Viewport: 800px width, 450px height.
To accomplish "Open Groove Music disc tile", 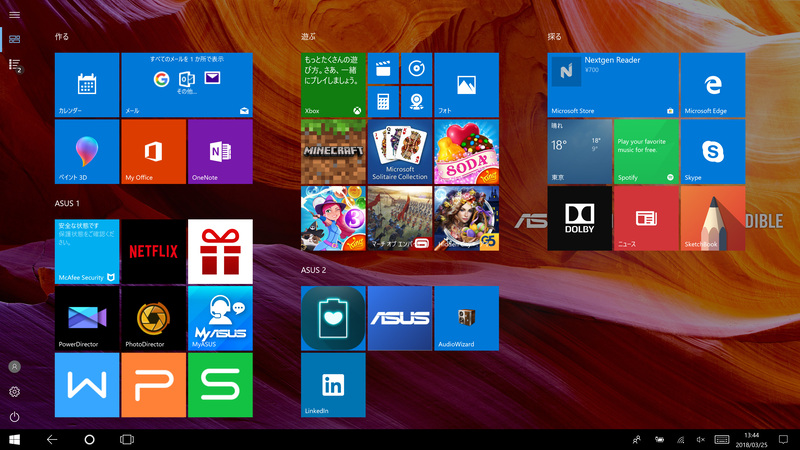I will pos(416,68).
